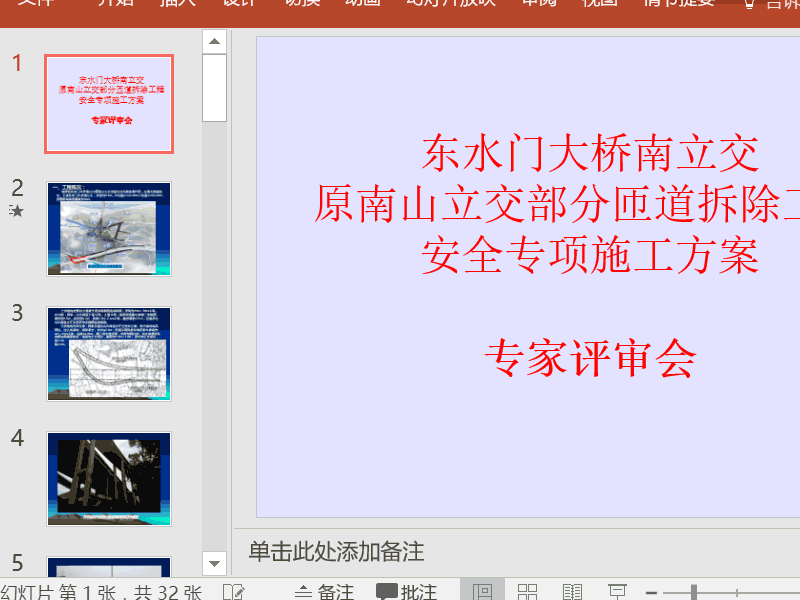This screenshot has height=600, width=800.
Task: Click thumbnail panel scroll down arrow
Action: (x=214, y=563)
